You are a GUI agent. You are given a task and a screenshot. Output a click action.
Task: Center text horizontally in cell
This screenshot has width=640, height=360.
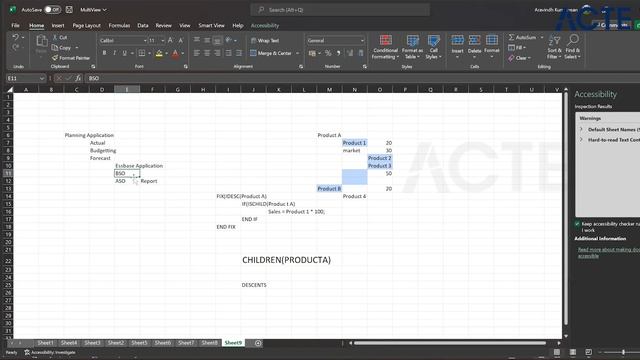click(x=207, y=53)
